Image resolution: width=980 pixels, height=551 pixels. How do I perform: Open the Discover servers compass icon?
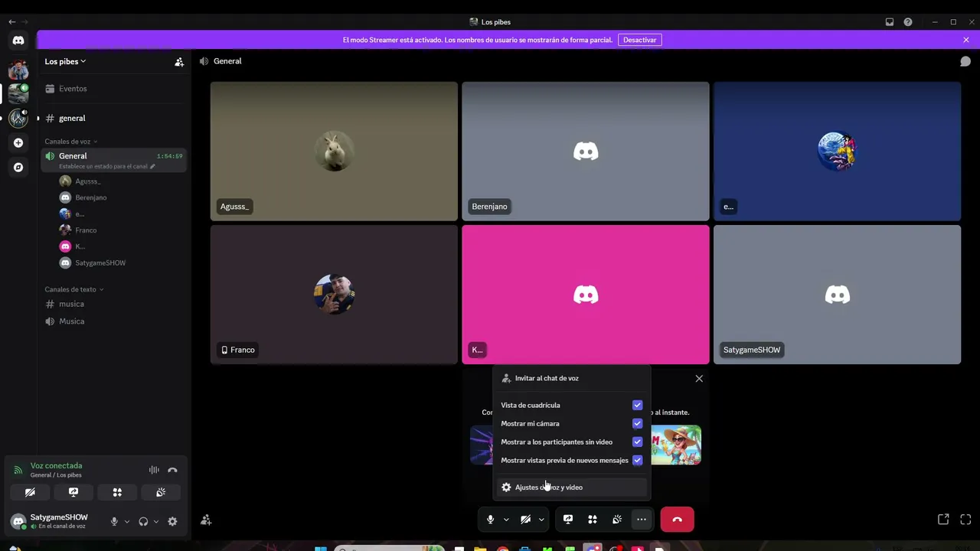[18, 167]
